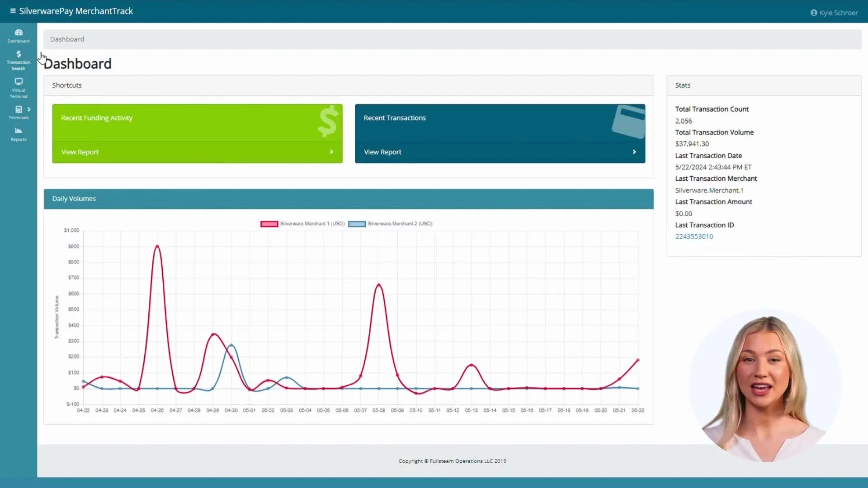The height and width of the screenshot is (488, 868).
Task: Click arrow on Funding Activity View Report
Action: pyautogui.click(x=331, y=152)
